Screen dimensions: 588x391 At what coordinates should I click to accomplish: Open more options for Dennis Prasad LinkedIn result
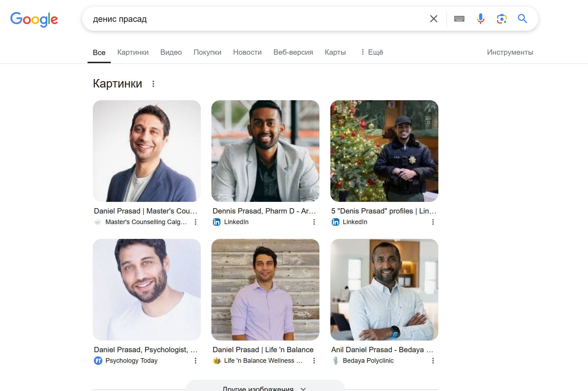[x=314, y=222]
